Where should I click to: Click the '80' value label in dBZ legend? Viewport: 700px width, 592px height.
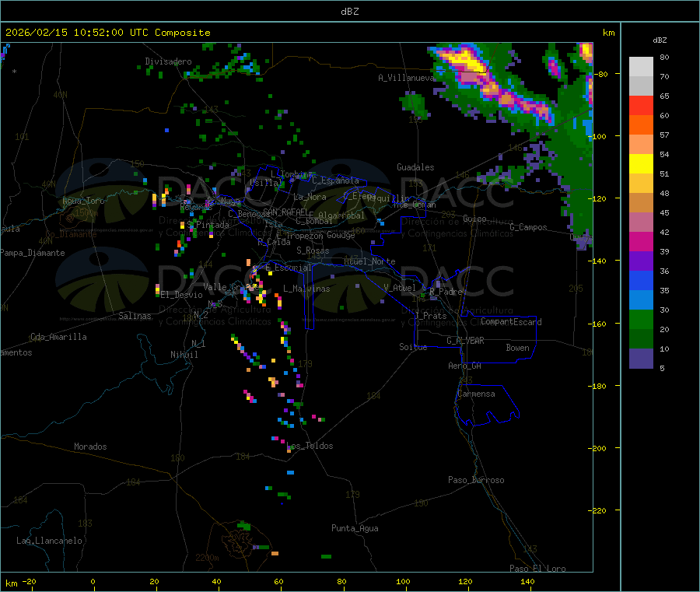pyautogui.click(x=664, y=57)
